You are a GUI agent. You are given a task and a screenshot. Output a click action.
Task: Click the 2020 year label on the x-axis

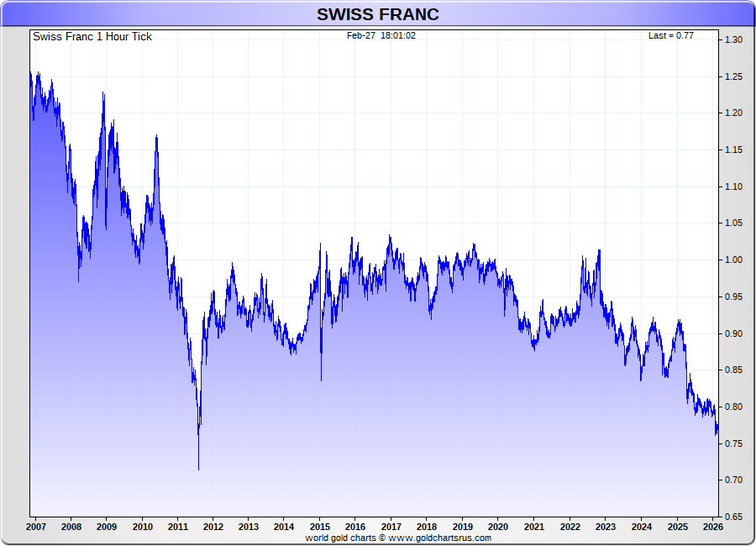pyautogui.click(x=498, y=527)
